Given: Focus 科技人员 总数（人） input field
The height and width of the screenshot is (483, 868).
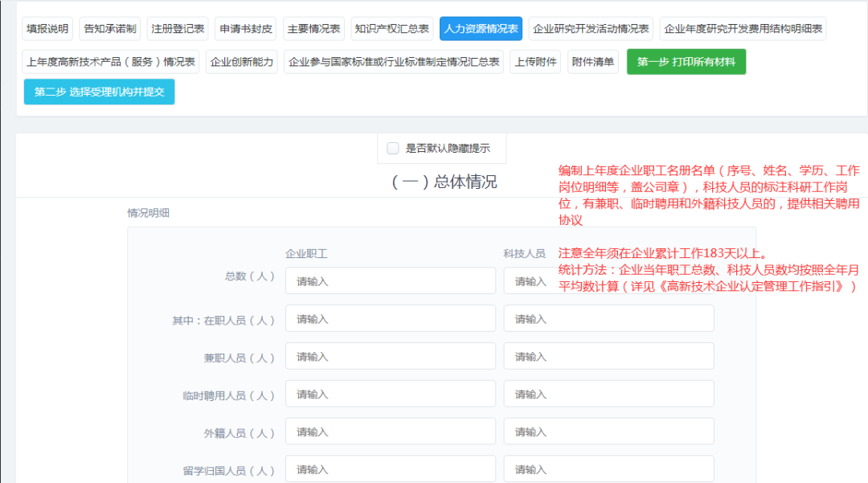Looking at the screenshot, I should click(x=608, y=281).
